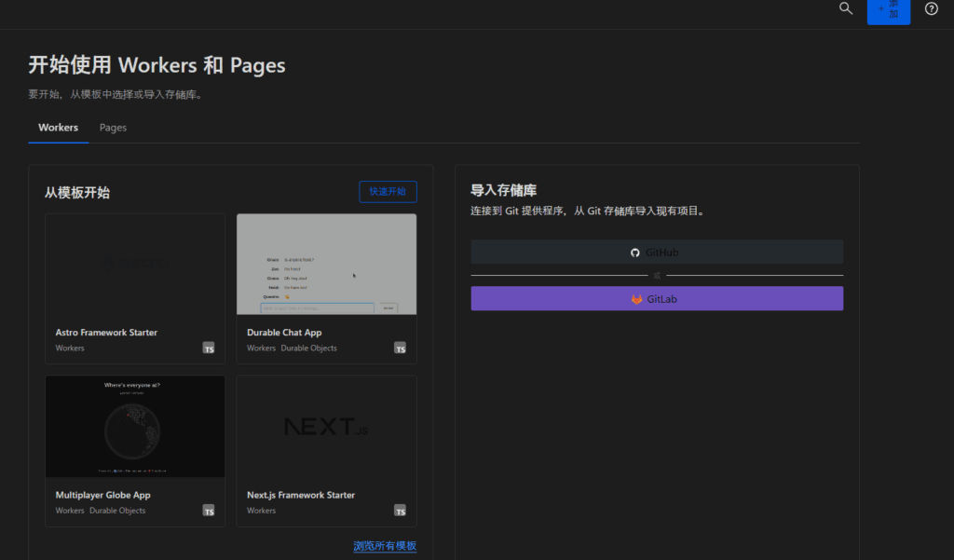Viewport: 954px width, 560px height.
Task: Click the 快速开始 button
Action: click(388, 192)
